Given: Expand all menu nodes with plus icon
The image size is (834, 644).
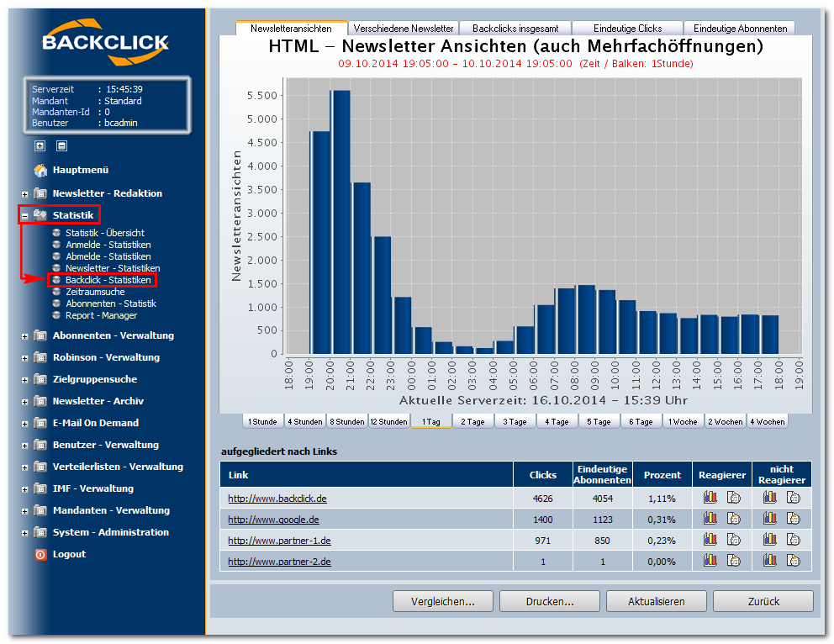Looking at the screenshot, I should click(x=40, y=145).
